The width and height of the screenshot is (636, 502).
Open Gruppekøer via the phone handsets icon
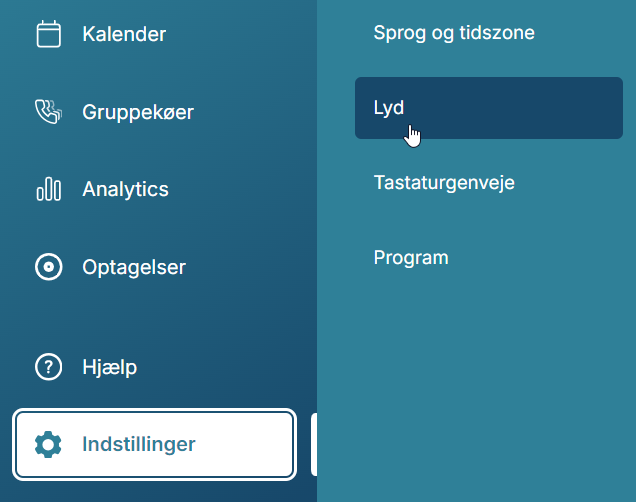tap(49, 112)
